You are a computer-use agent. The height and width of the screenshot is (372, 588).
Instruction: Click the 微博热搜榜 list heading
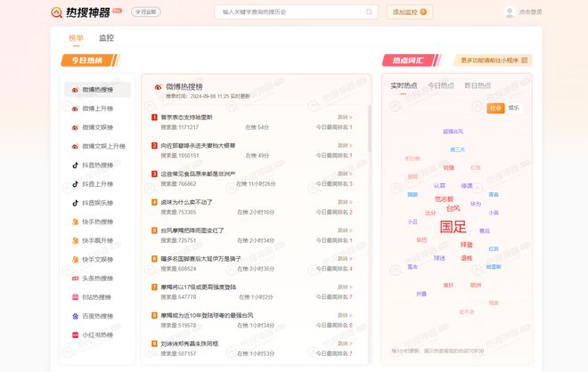click(184, 87)
